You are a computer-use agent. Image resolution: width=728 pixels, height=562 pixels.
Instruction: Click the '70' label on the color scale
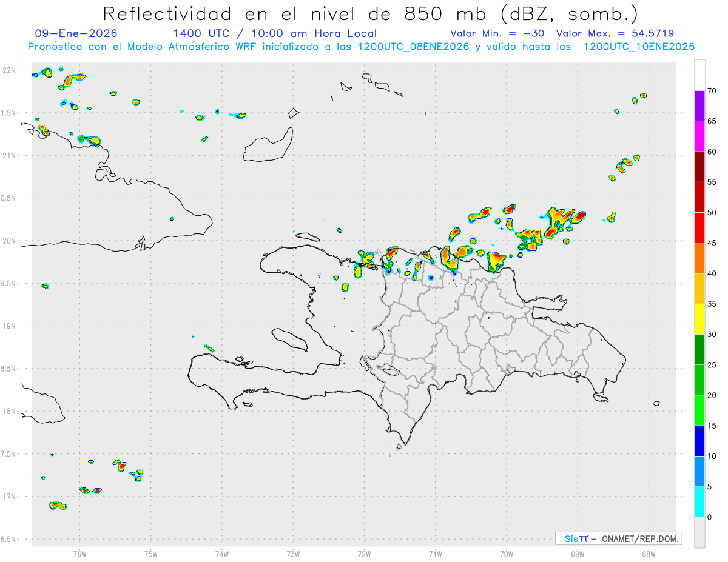point(712,91)
